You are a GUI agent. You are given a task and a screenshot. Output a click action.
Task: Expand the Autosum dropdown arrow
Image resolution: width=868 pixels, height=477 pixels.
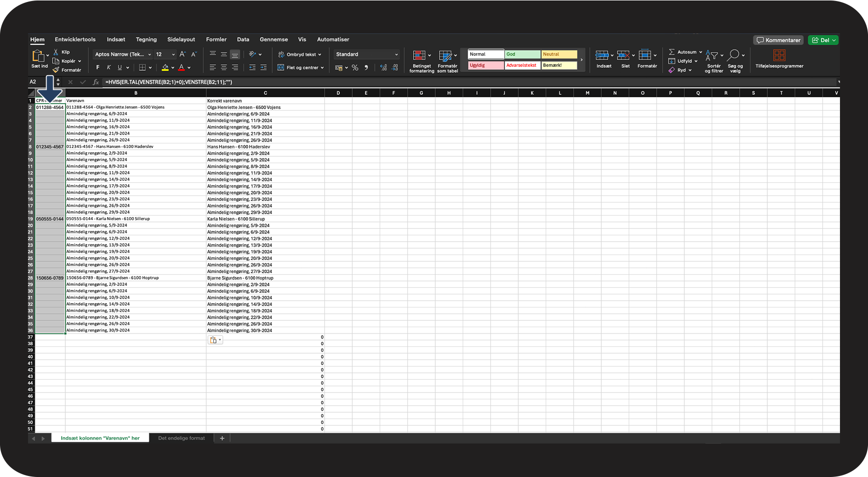pyautogui.click(x=700, y=52)
